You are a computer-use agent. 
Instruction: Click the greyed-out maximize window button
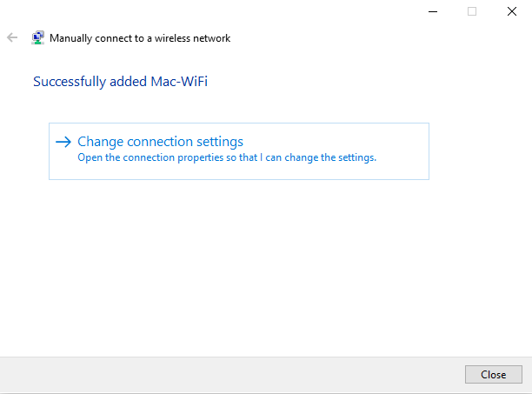click(x=472, y=11)
